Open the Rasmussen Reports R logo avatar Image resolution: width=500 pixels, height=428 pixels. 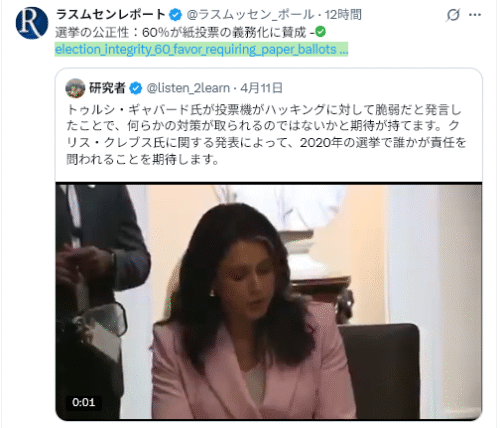32,23
